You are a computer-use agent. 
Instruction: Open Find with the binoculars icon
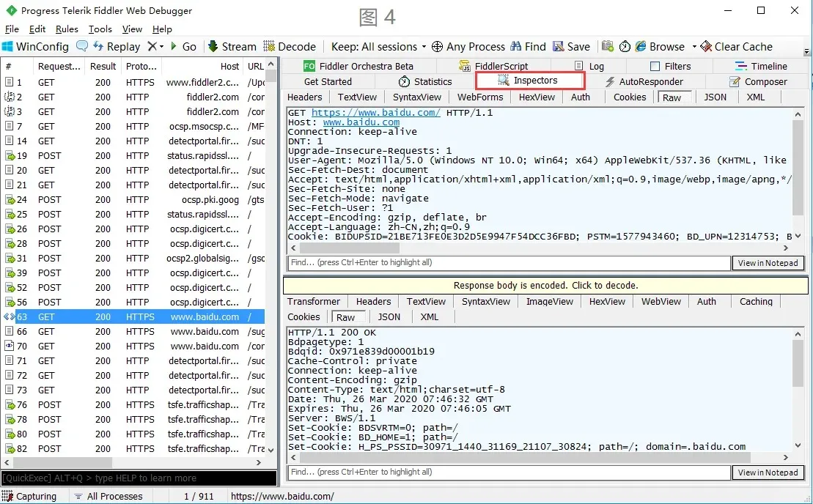tap(516, 46)
